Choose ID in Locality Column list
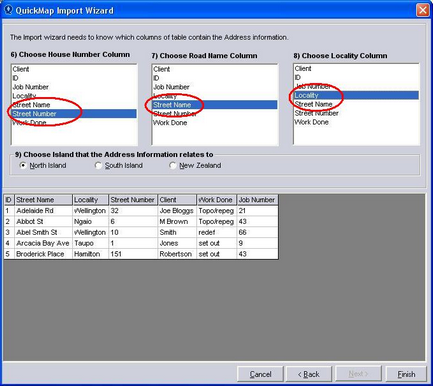 point(356,77)
